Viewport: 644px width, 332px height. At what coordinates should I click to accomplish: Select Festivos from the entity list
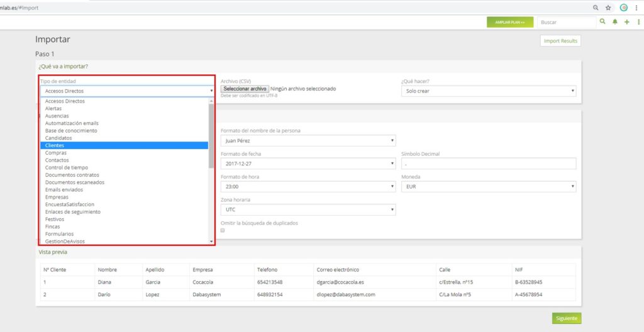(125, 219)
